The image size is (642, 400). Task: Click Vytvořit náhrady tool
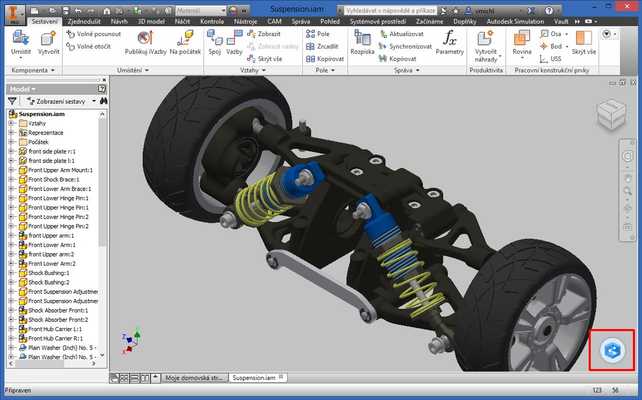click(x=486, y=46)
